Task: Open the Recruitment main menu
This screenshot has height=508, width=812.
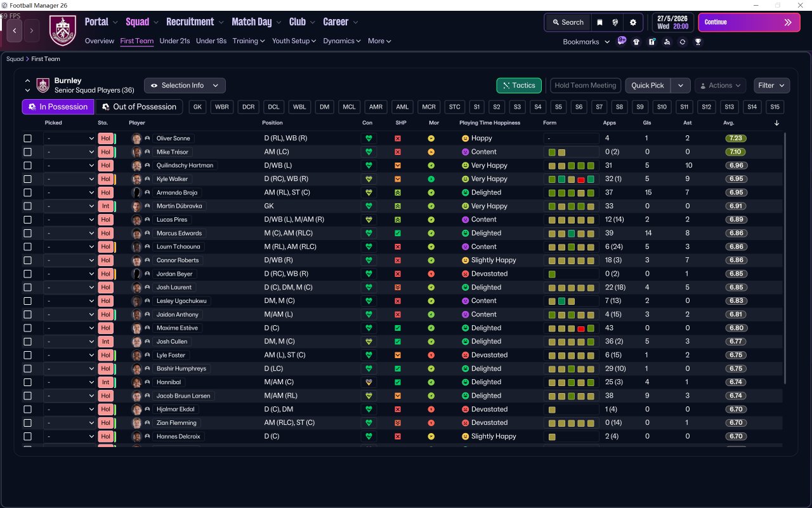Action: pos(195,22)
